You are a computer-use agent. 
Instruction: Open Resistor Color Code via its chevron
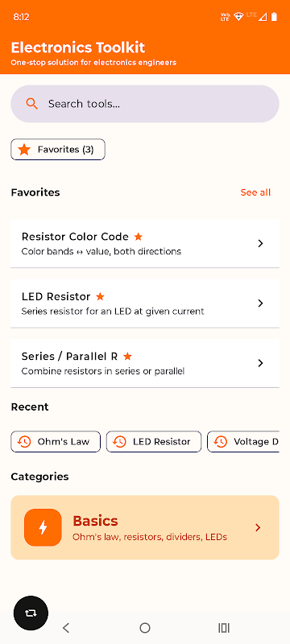(260, 244)
